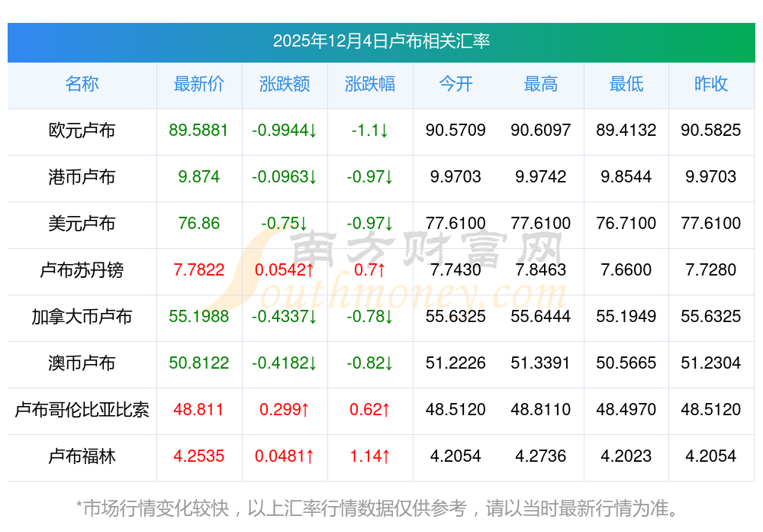763x532 pixels.
Task: Select the 最高 column header
Action: (541, 85)
